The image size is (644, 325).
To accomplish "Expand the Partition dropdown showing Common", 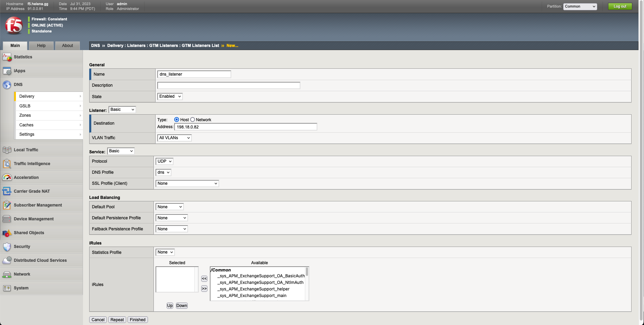I will (580, 7).
